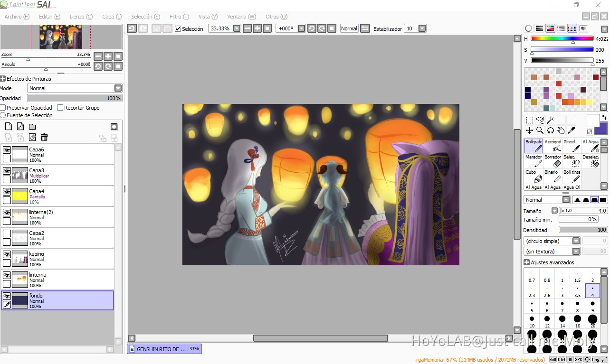Hide the Capa3 layer with eye icon
The width and height of the screenshot is (610, 364).
tap(7, 171)
